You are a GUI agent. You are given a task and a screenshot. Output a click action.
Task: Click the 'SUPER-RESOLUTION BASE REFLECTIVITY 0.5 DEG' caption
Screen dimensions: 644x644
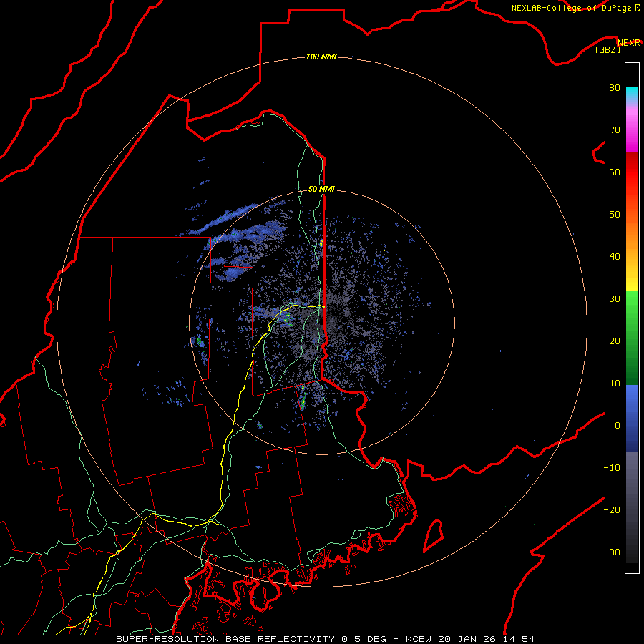(251, 639)
